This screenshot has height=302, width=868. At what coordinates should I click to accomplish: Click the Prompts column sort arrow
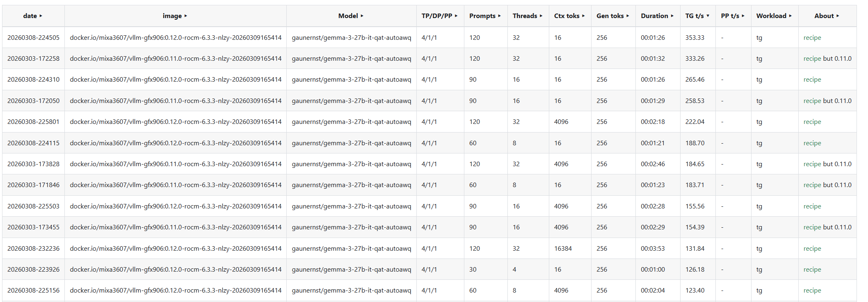pos(499,16)
